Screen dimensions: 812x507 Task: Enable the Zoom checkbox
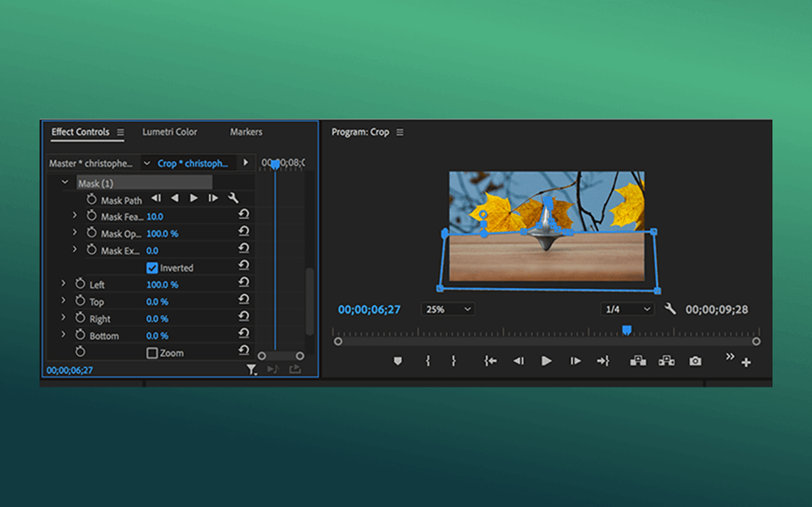[152, 353]
